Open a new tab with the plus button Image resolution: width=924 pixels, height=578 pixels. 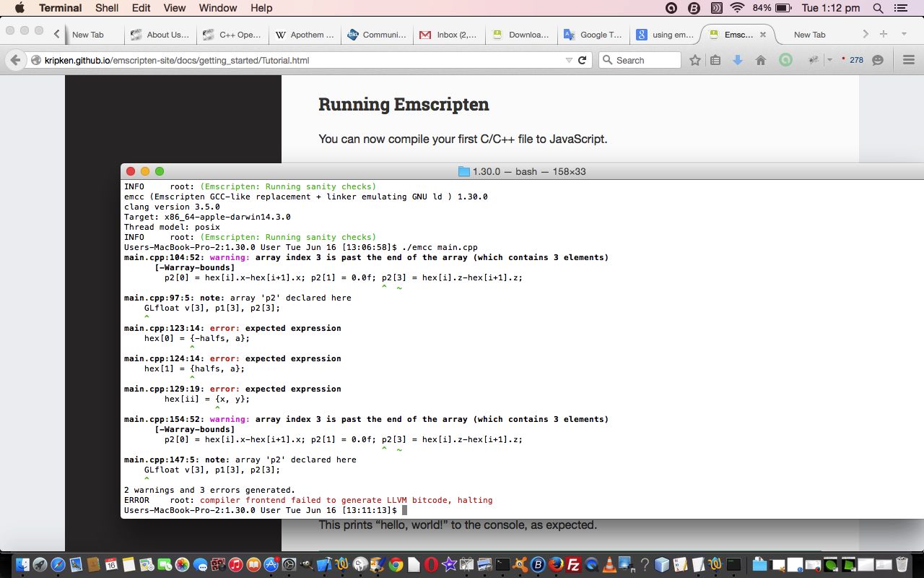[883, 34]
